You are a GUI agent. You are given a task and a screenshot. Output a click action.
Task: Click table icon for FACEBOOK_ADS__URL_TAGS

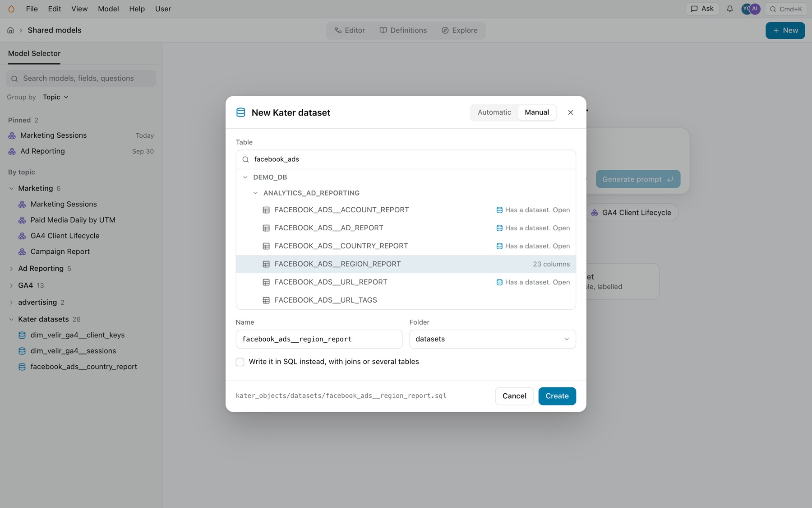coord(266,300)
